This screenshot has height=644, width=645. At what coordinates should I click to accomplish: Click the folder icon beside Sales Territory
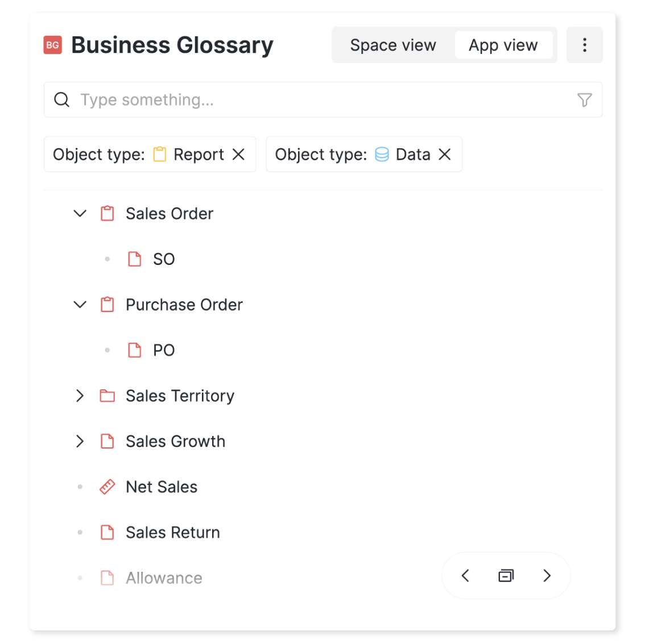(x=107, y=396)
